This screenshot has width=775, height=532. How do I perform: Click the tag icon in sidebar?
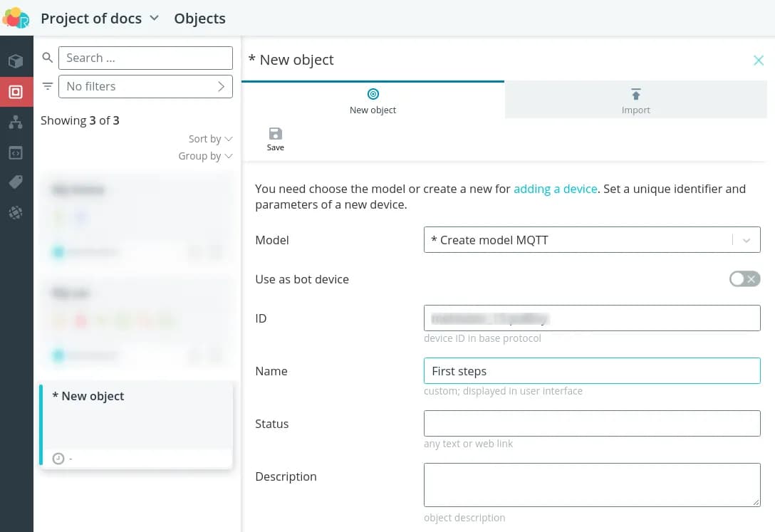[x=16, y=182]
